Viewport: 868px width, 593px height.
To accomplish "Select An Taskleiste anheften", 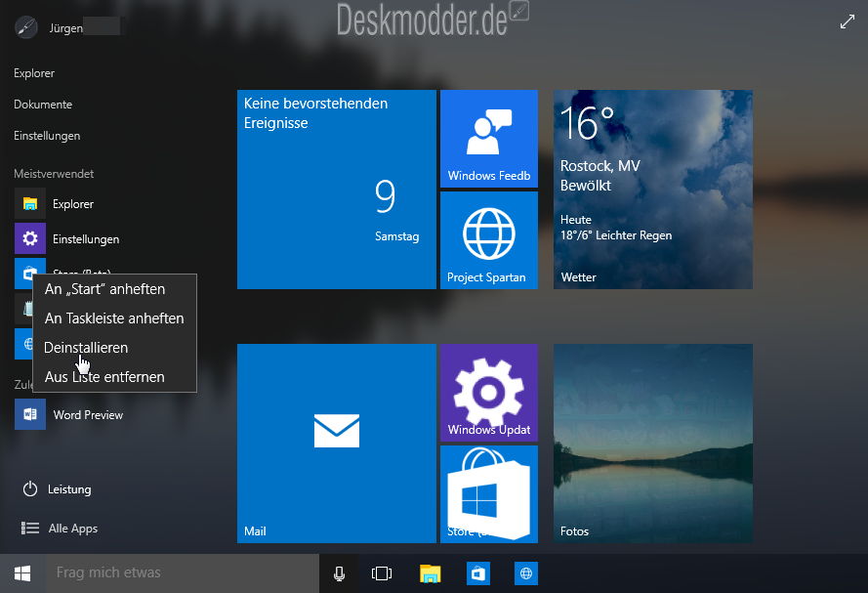I will click(114, 318).
